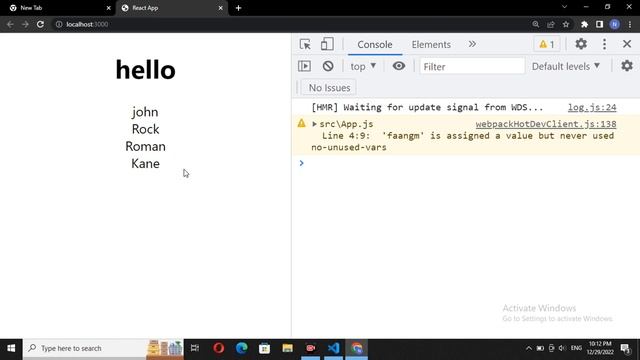
Task: Open the Extensions puzzle icon
Action: (584, 24)
